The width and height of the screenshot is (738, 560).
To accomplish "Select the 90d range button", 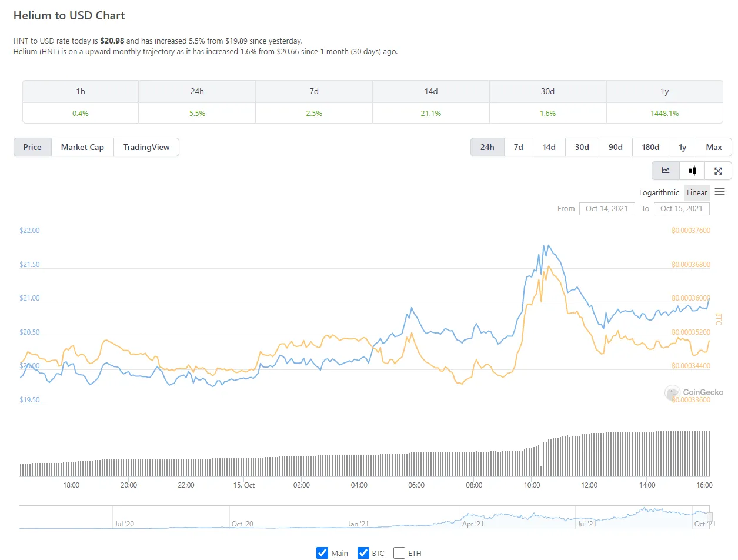I will tap(615, 147).
